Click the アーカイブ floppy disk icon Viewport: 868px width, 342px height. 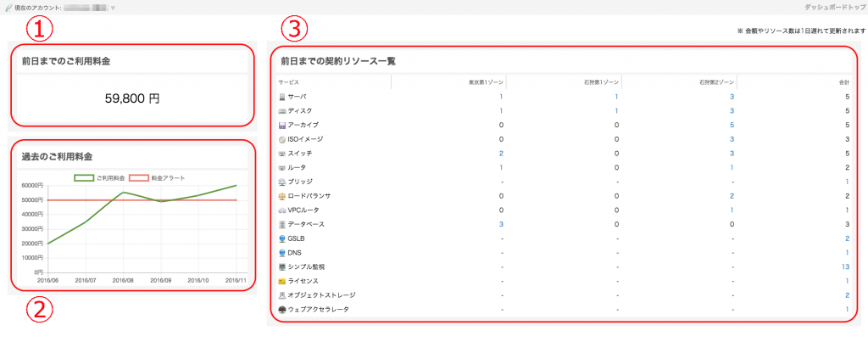(282, 125)
